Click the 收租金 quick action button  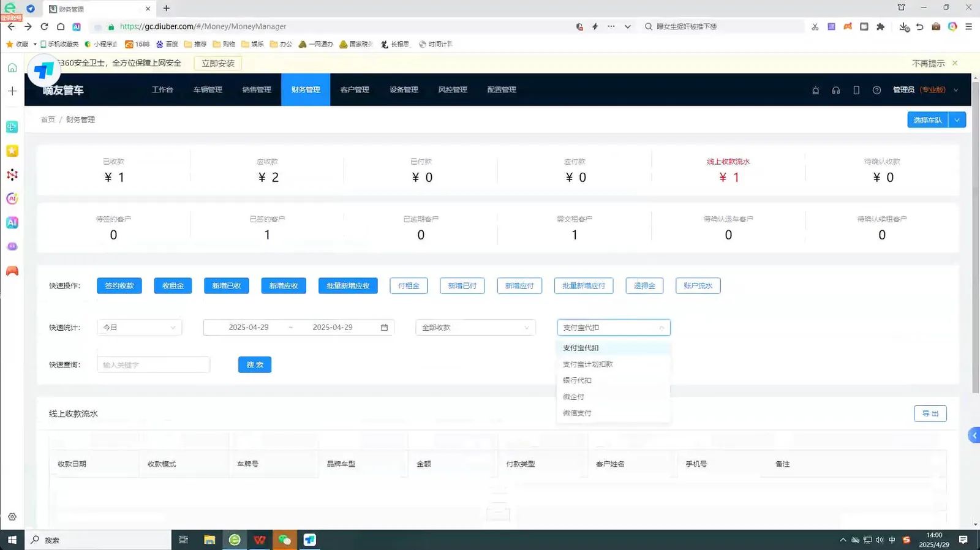click(x=173, y=286)
